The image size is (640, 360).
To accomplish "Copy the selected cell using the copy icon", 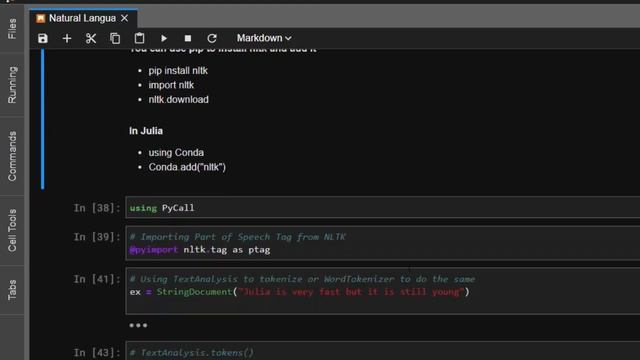I will [115, 38].
